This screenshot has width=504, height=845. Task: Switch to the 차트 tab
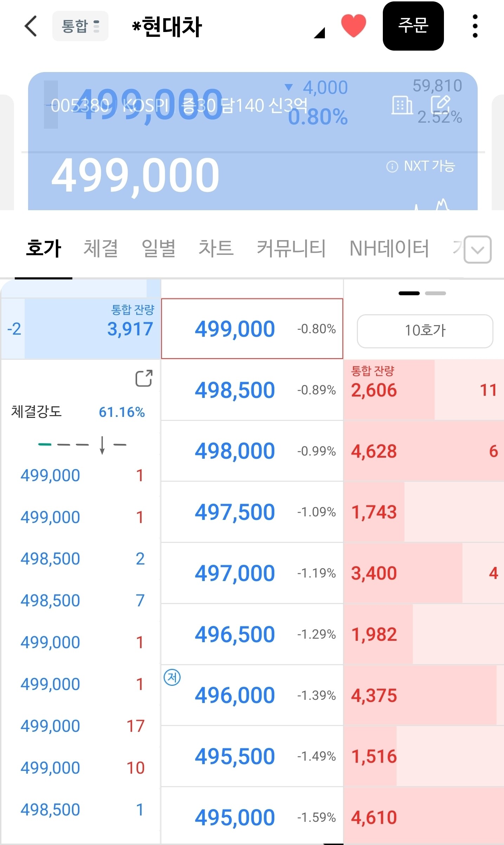coord(216,248)
